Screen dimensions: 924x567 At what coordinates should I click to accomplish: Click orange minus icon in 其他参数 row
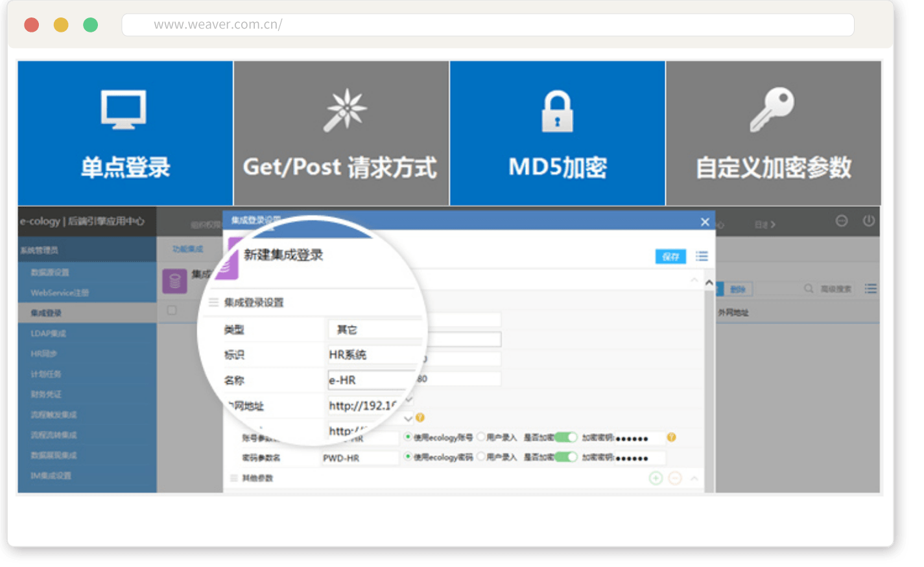(675, 478)
